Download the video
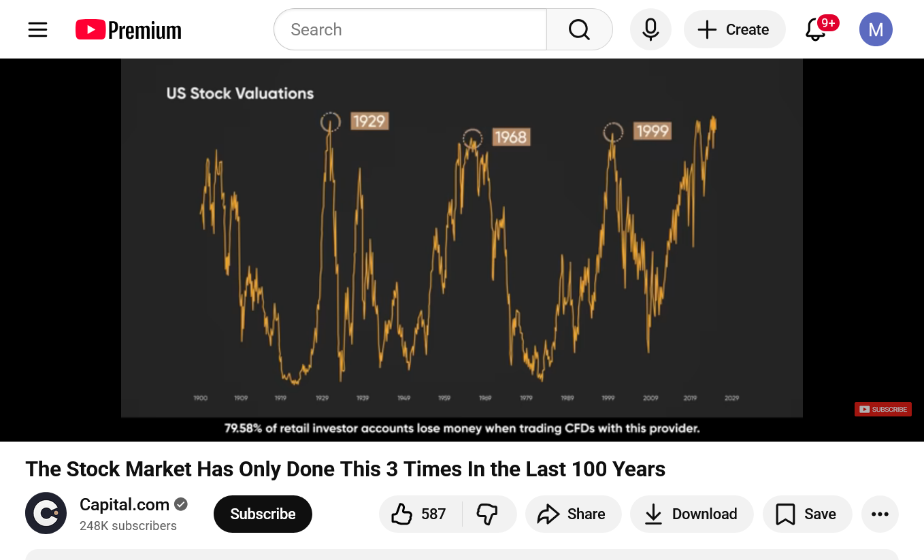Viewport: 924px width, 560px height. pos(691,514)
